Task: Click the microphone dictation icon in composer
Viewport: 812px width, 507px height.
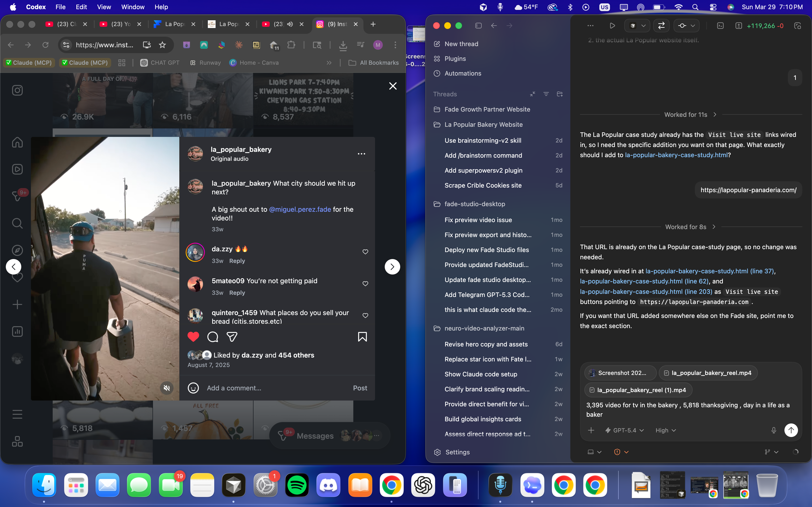Action: [773, 430]
